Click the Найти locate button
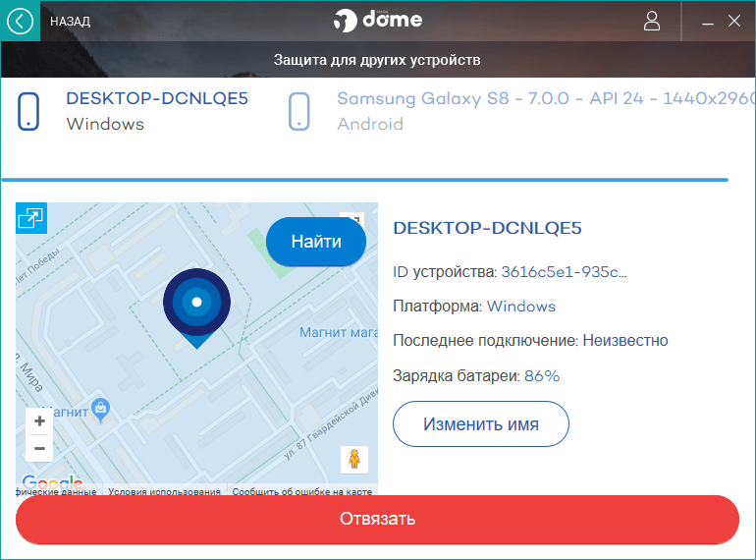756x560 pixels. 316,241
